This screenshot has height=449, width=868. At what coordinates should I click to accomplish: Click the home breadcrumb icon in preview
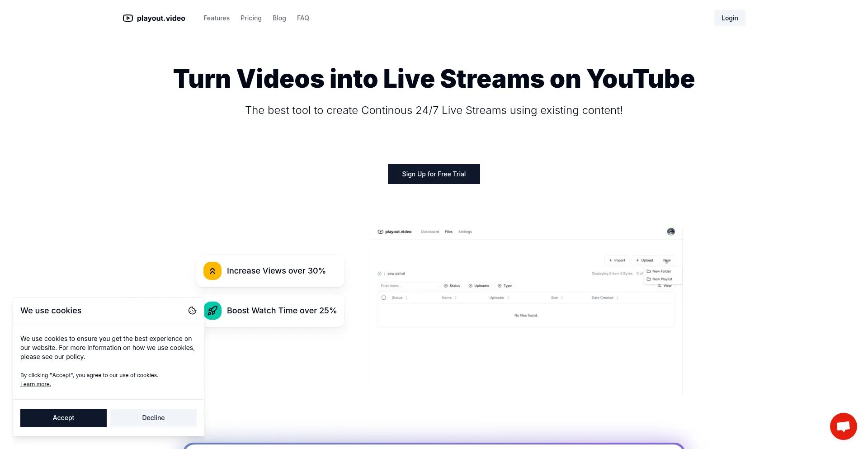380,274
